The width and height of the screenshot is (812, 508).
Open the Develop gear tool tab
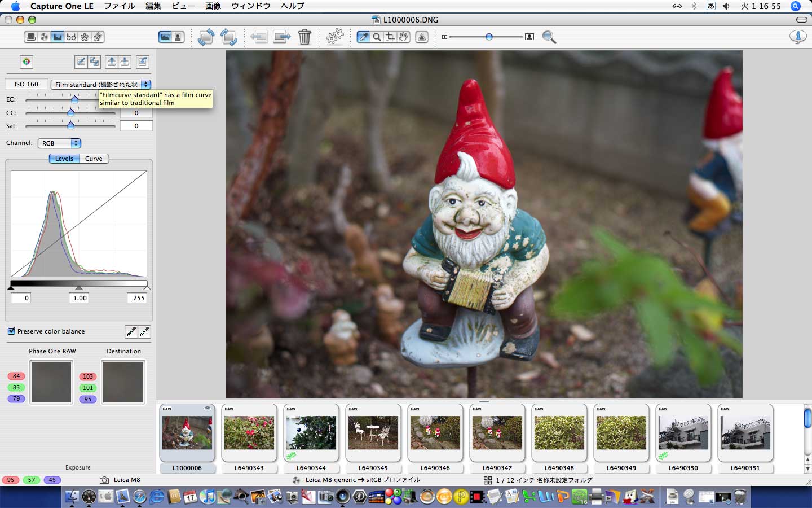pyautogui.click(x=85, y=37)
